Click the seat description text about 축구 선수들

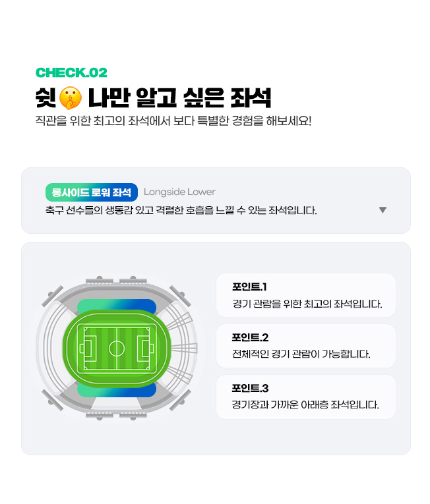point(181,211)
